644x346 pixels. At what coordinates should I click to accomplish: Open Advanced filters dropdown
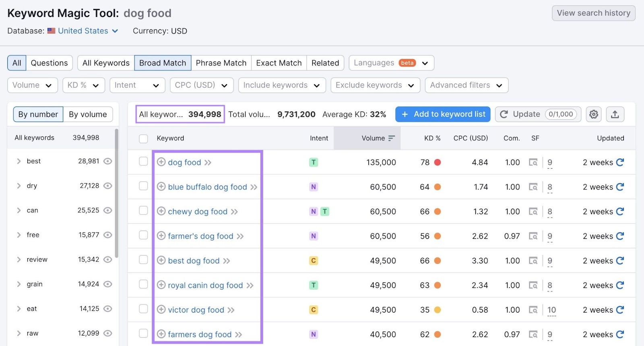pyautogui.click(x=467, y=85)
